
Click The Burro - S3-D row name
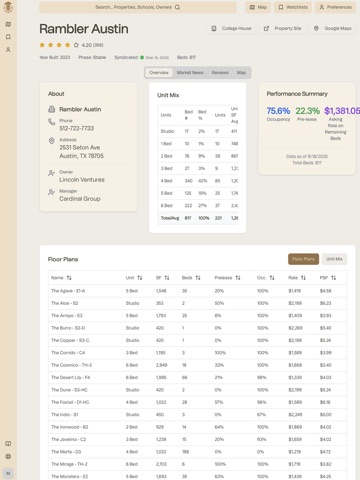68,328
